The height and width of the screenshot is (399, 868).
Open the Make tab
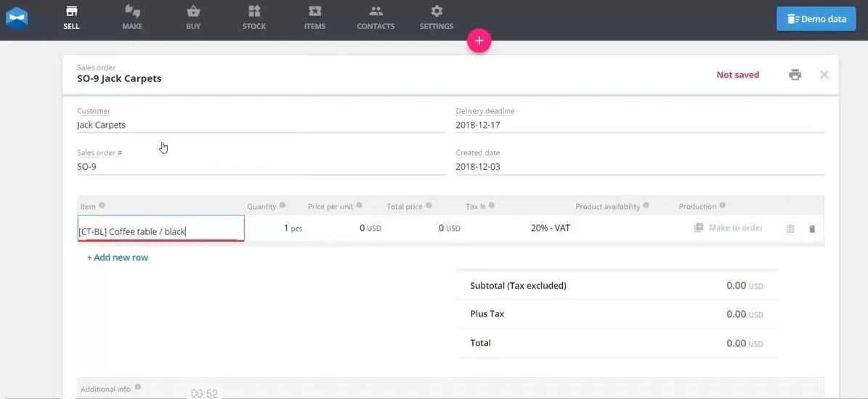click(x=132, y=17)
